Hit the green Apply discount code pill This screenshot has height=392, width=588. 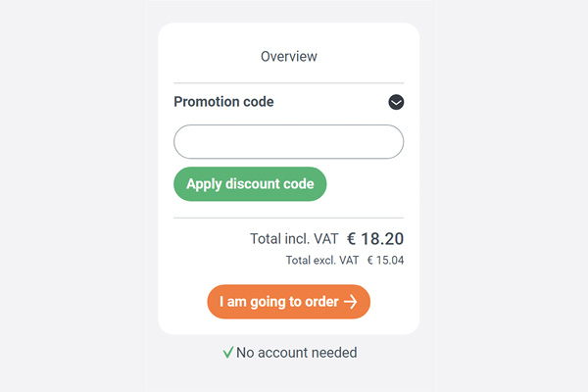pos(250,184)
